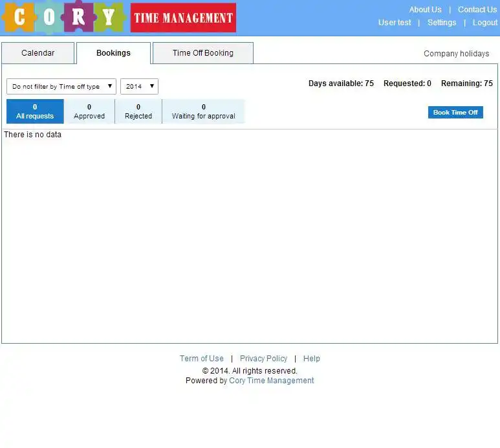
Task: Open the Contact Us link
Action: (x=477, y=10)
